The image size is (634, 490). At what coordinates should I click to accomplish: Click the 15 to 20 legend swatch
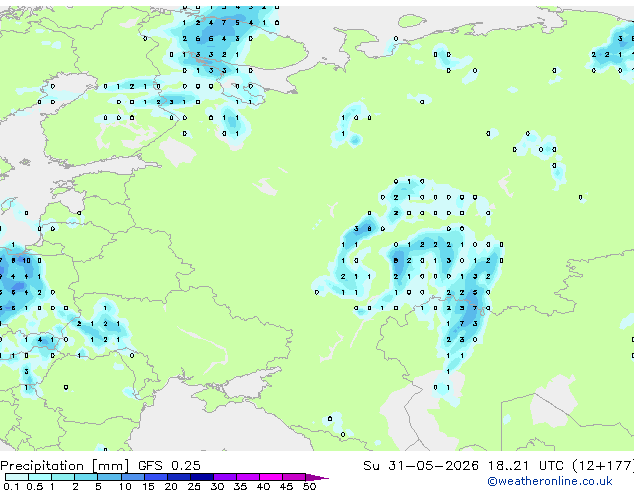(156, 477)
